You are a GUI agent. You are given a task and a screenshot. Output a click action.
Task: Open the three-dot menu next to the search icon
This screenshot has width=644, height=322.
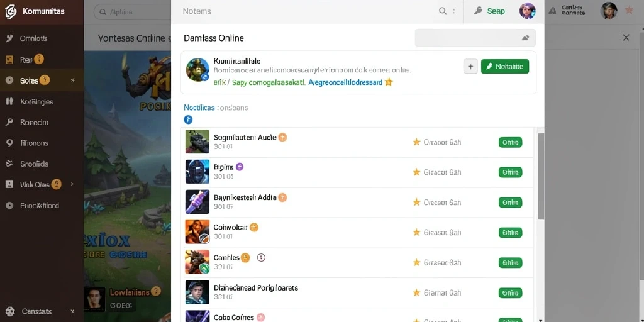[x=454, y=11]
